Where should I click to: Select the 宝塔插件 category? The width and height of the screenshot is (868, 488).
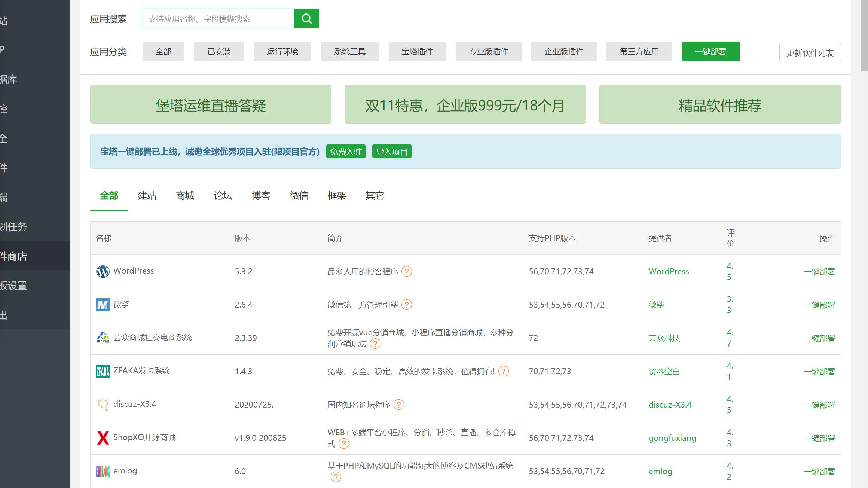[x=418, y=51]
